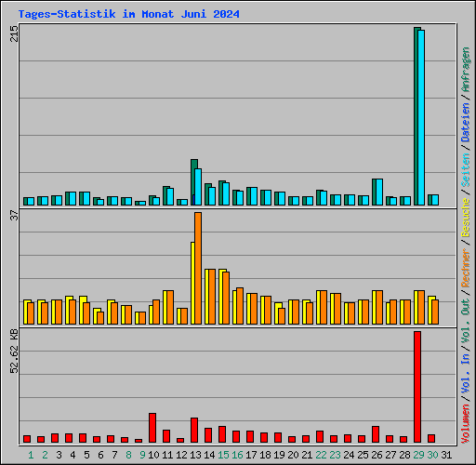Click the tall orange Rechner bar for day 13
Screen dimensions: 476x465
pyautogui.click(x=198, y=268)
